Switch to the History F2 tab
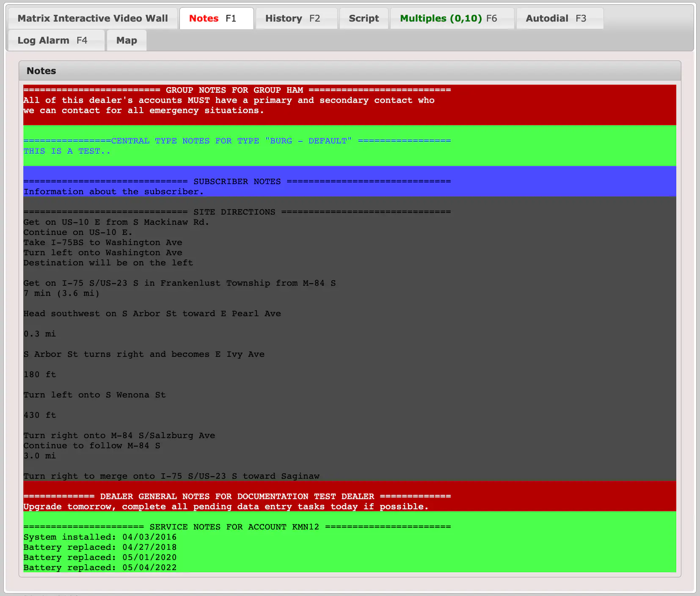 point(296,18)
